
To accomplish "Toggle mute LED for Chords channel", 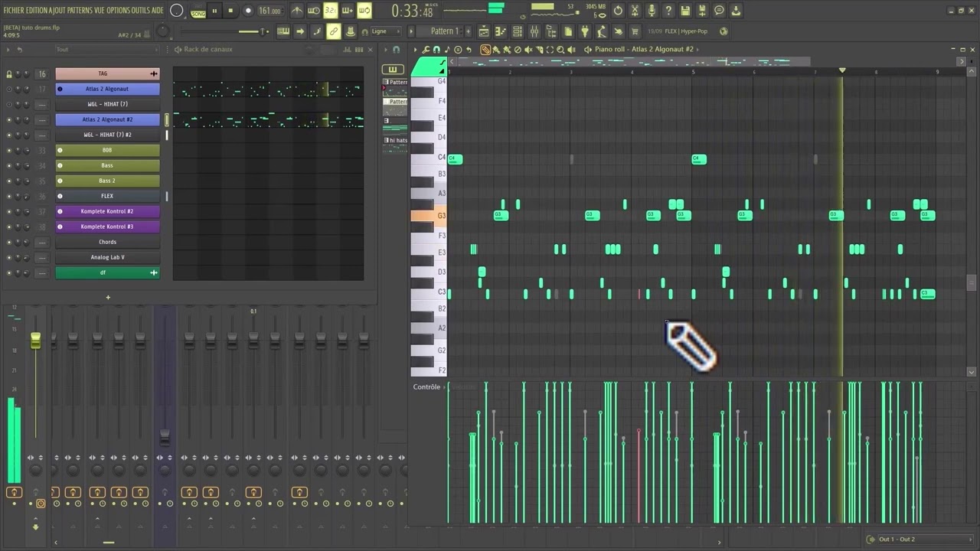I will 9,243.
